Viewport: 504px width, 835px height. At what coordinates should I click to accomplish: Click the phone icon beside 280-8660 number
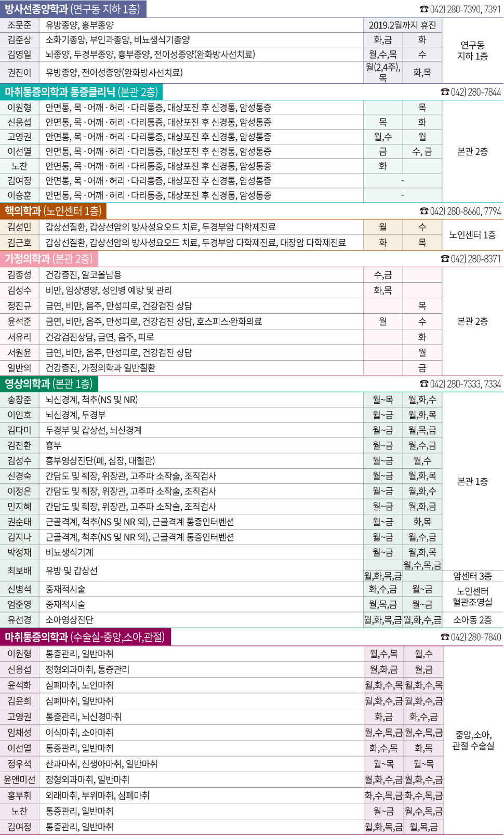424,211
